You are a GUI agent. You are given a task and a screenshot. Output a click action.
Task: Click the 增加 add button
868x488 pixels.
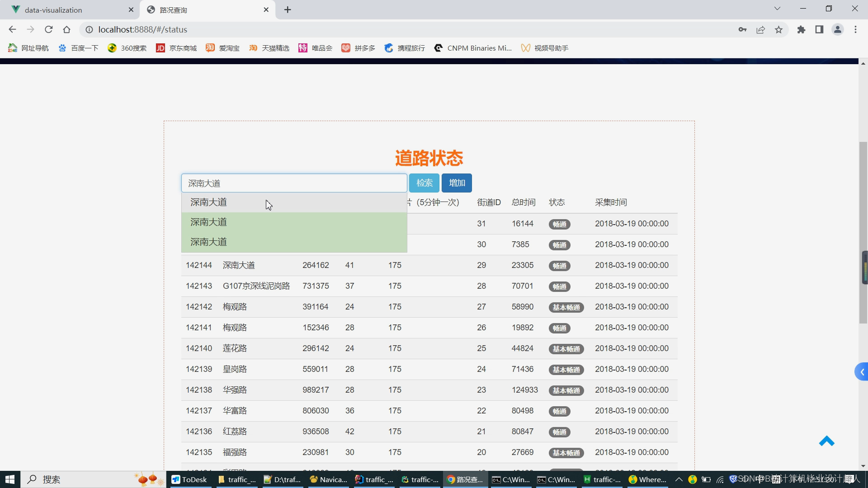point(457,183)
